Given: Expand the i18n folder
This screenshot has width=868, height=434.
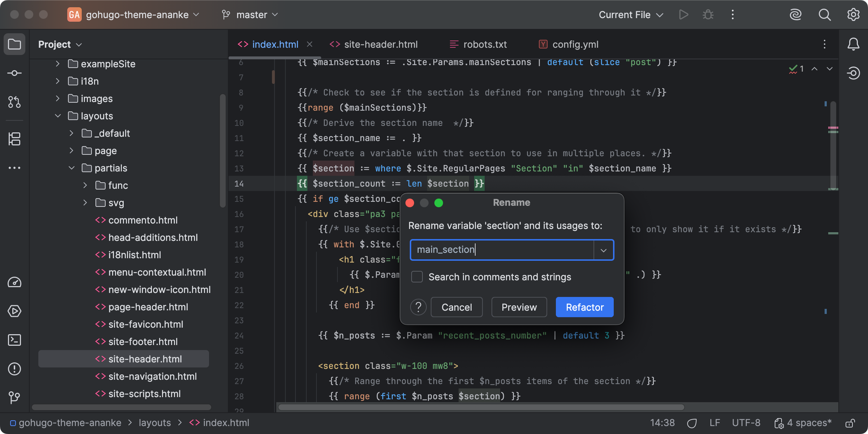Looking at the screenshot, I should [x=58, y=81].
